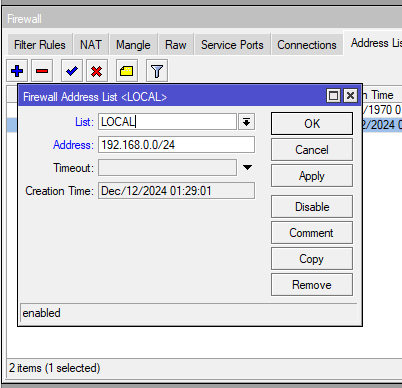
Task: Switch to the NAT tab
Action: point(91,45)
